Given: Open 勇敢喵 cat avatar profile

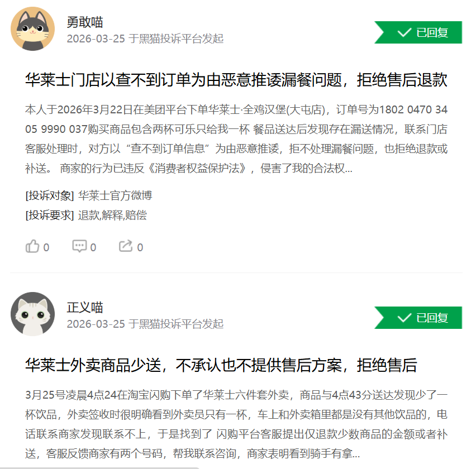Looking at the screenshot, I should coord(33,29).
